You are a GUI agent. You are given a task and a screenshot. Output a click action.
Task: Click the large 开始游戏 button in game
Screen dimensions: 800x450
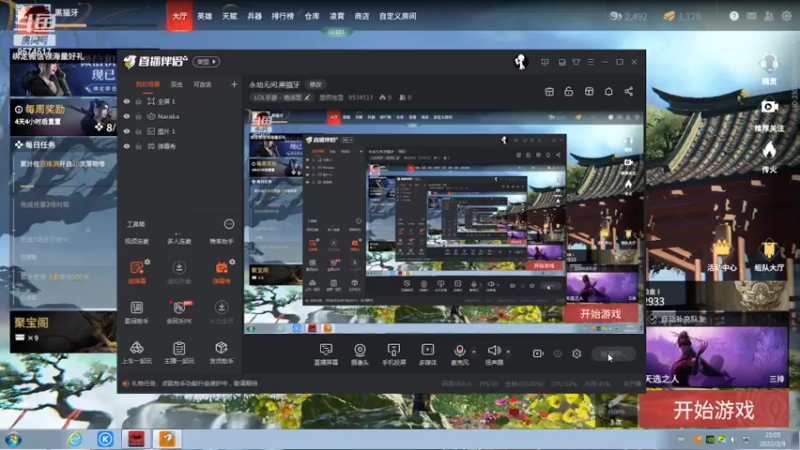pos(714,410)
